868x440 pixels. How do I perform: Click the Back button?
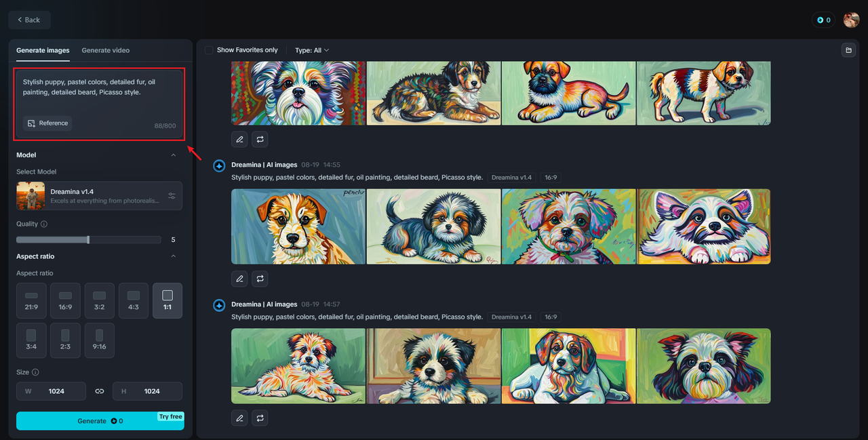point(29,20)
